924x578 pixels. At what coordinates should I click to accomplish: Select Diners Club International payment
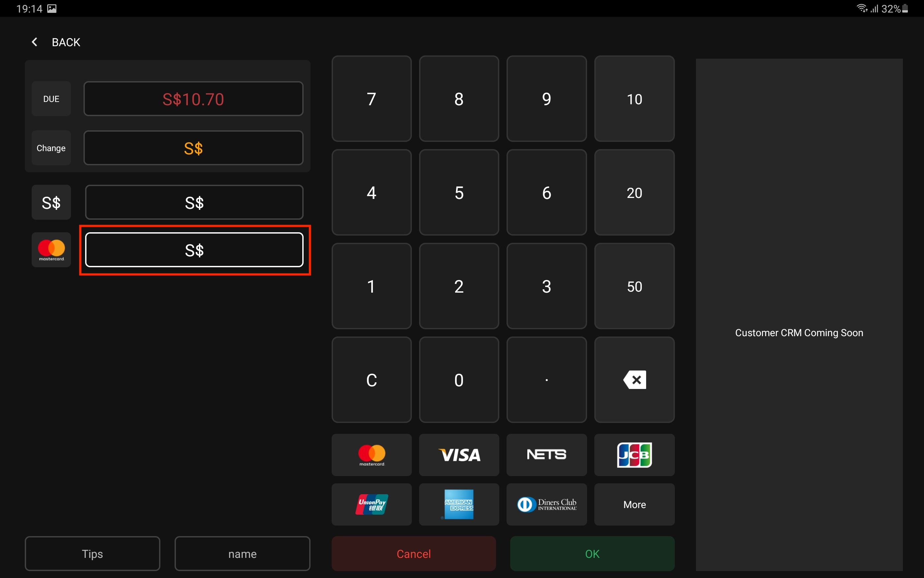click(x=546, y=504)
